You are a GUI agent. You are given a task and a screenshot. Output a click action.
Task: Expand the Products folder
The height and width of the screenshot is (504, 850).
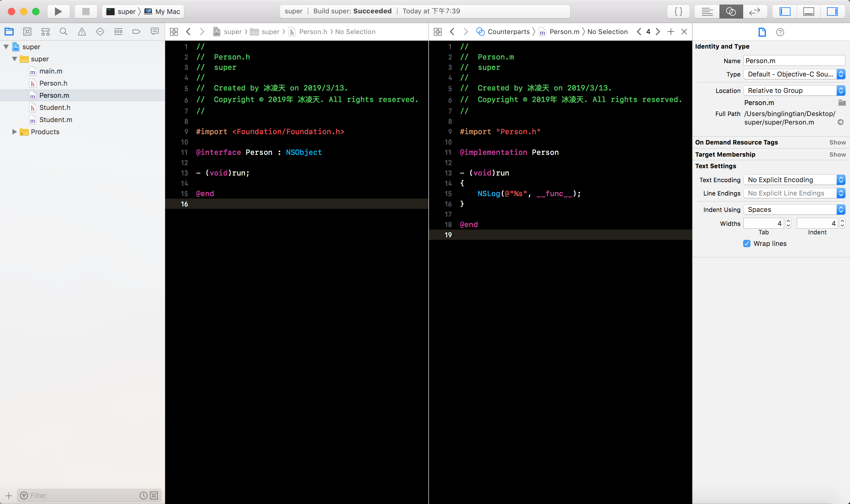(x=14, y=132)
